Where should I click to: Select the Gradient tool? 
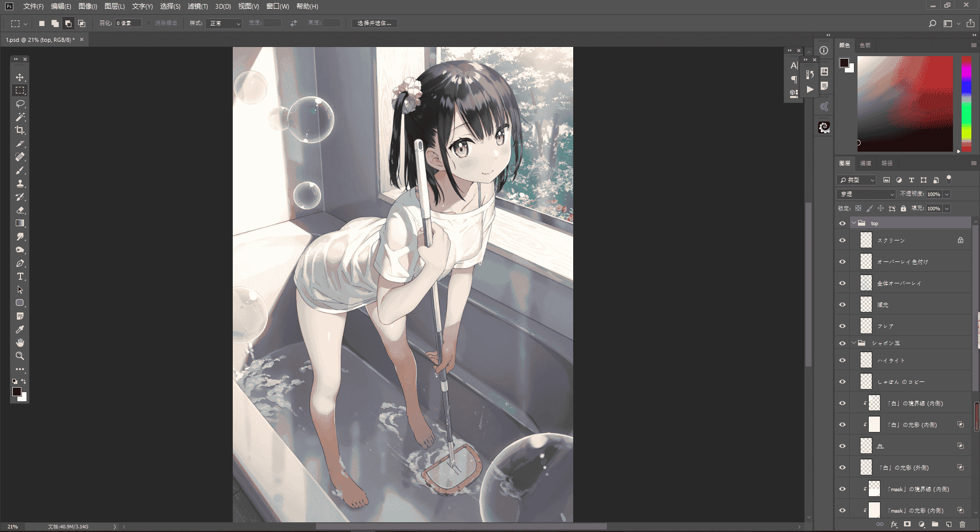[x=20, y=224]
